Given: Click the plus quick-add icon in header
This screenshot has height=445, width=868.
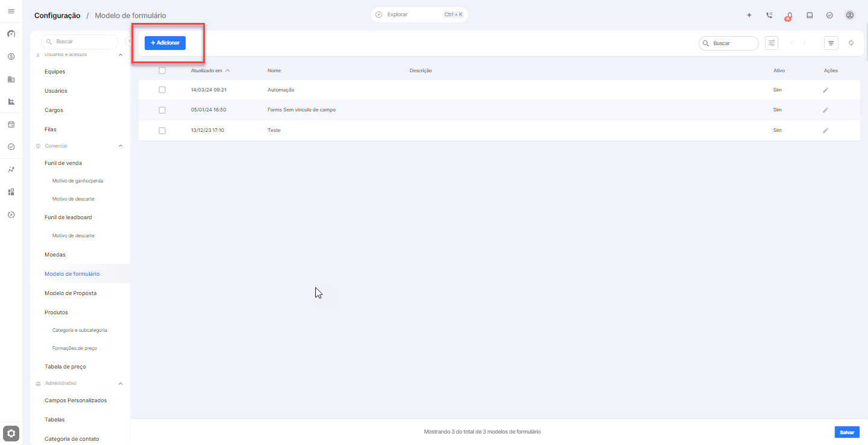Looking at the screenshot, I should (749, 15).
